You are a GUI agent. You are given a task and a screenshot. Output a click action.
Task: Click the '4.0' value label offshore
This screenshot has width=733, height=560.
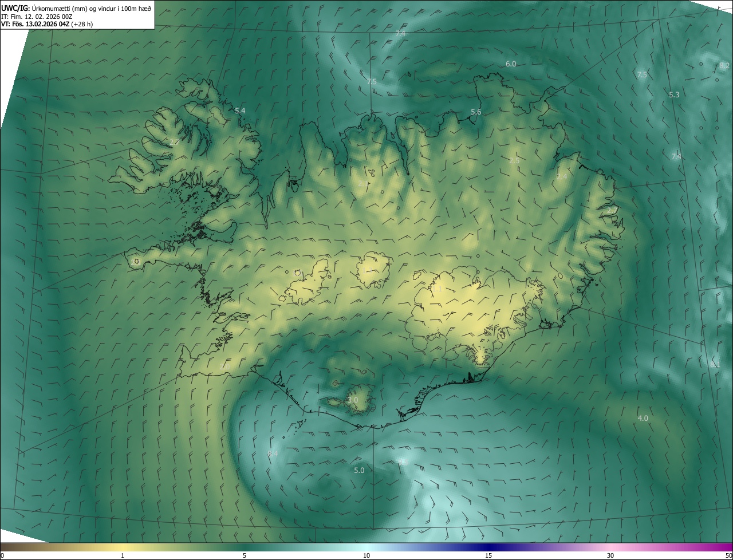tap(643, 419)
